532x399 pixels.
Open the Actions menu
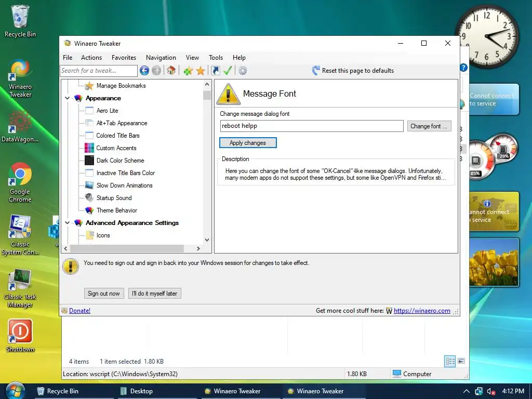[91, 57]
